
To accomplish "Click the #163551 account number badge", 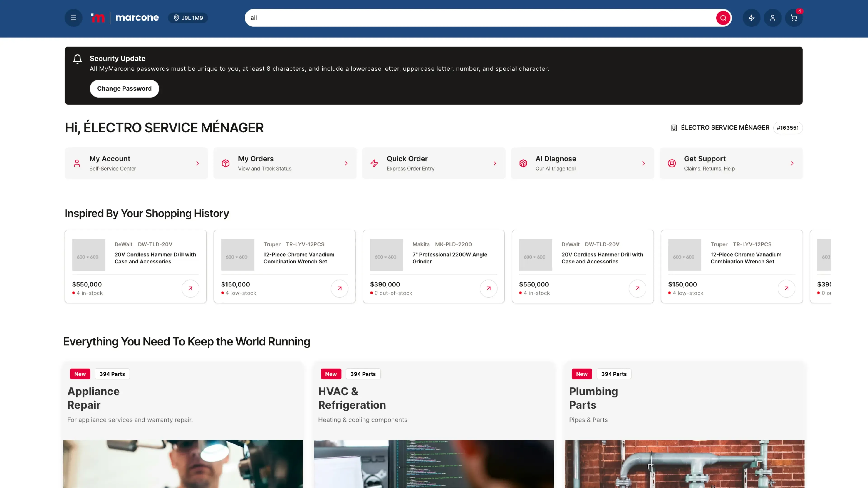I will tap(788, 128).
